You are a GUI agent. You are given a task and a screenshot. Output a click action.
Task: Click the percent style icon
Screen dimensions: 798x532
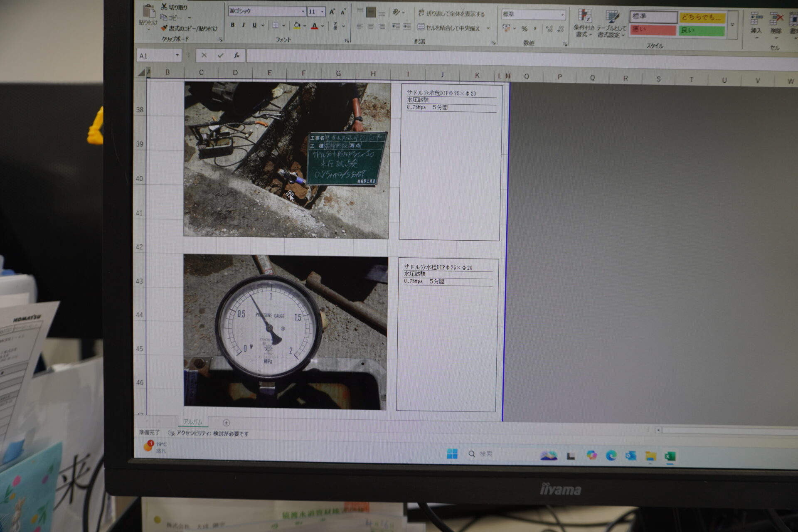point(525,29)
